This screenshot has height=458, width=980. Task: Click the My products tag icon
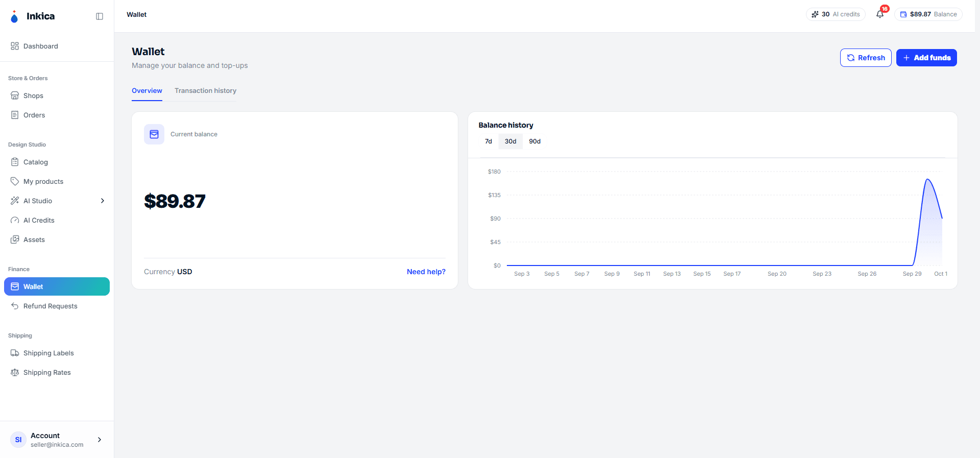click(15, 181)
